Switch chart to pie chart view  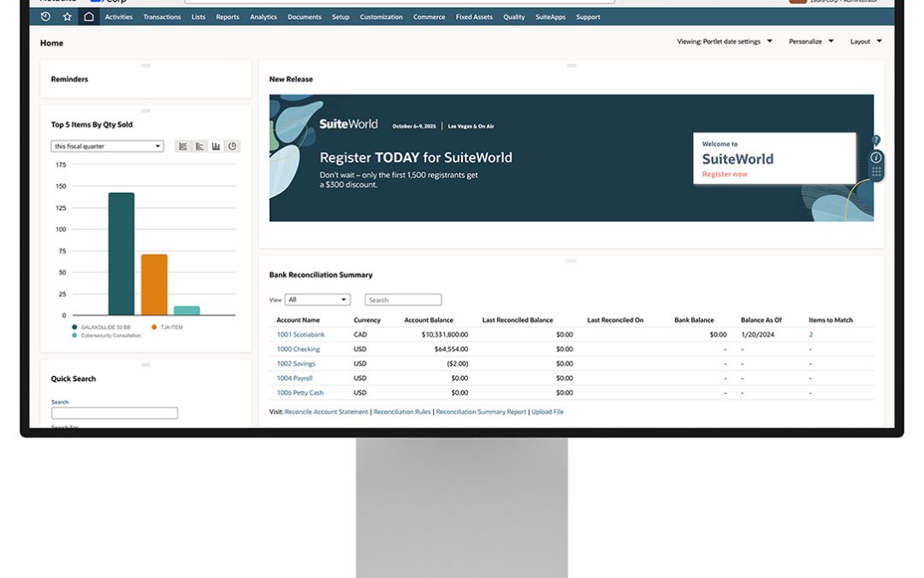232,146
